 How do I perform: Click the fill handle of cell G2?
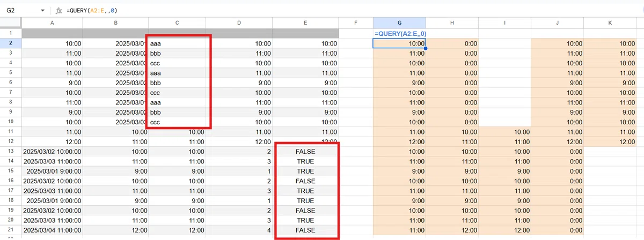[426, 48]
